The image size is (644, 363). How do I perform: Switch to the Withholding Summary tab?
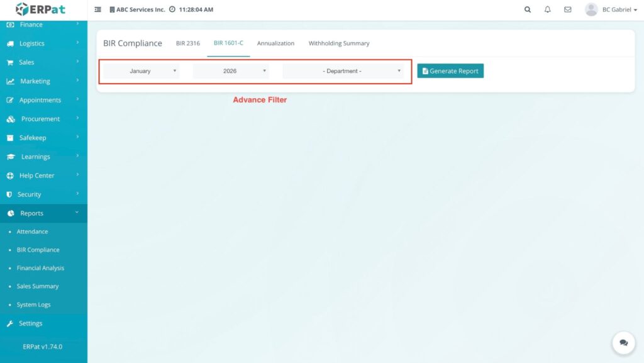(x=339, y=43)
